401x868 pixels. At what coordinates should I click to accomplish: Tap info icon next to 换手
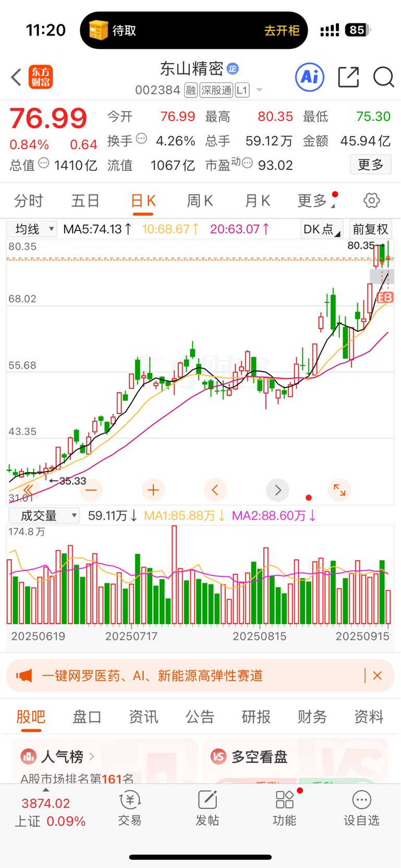pyautogui.click(x=141, y=139)
